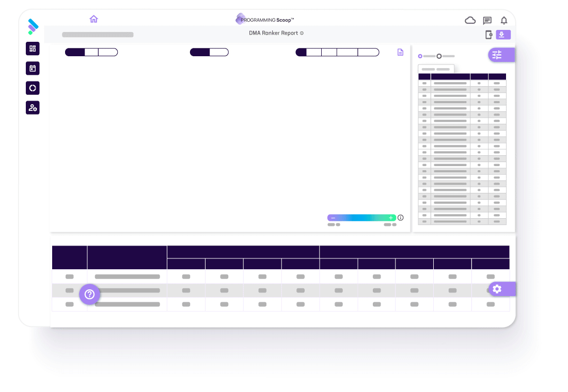Open the calendar icon in left sidebar

tap(33, 68)
